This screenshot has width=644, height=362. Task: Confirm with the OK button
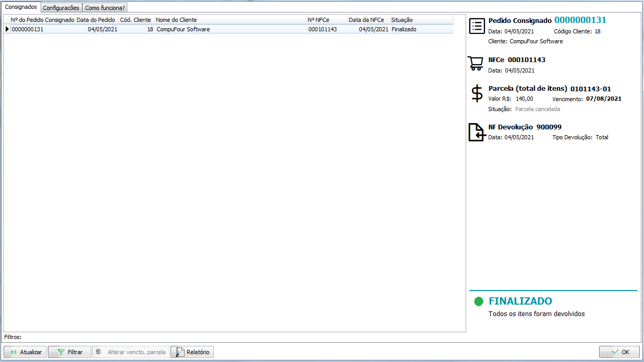(619, 352)
